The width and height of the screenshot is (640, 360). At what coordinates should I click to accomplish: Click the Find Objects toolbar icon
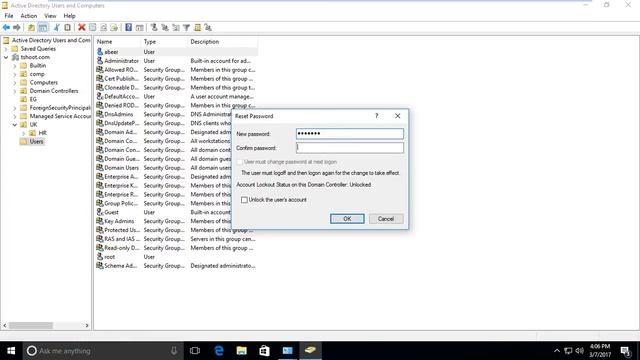click(198, 27)
